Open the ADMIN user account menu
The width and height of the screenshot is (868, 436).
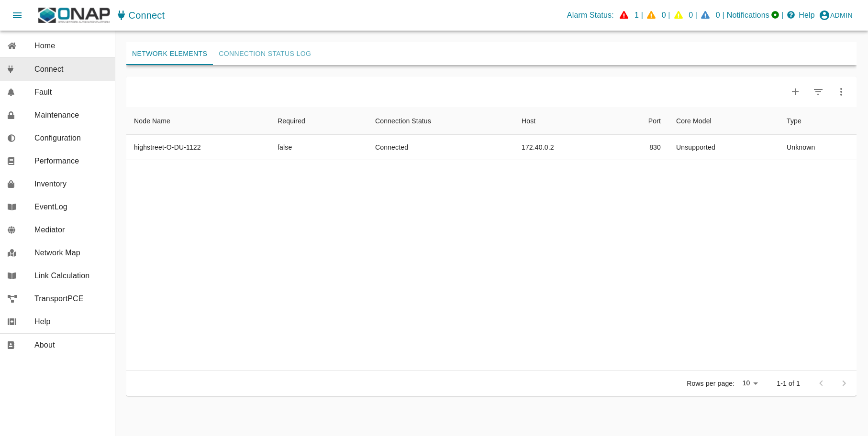pos(836,15)
